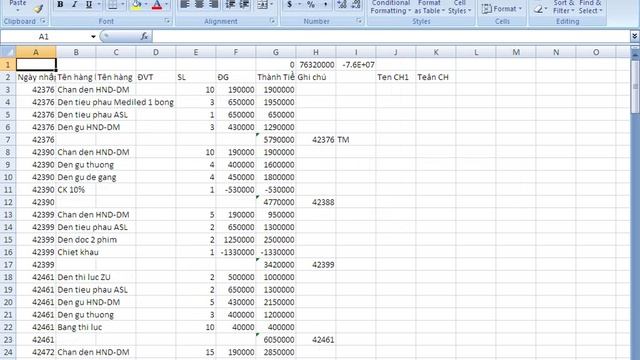Align text right

point(213,5)
